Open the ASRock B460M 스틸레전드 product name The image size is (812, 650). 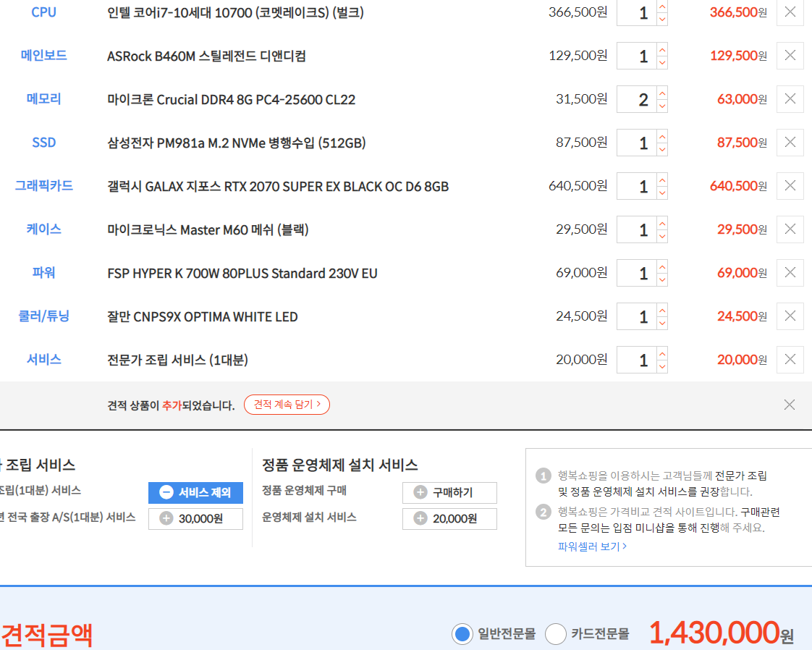coord(207,56)
